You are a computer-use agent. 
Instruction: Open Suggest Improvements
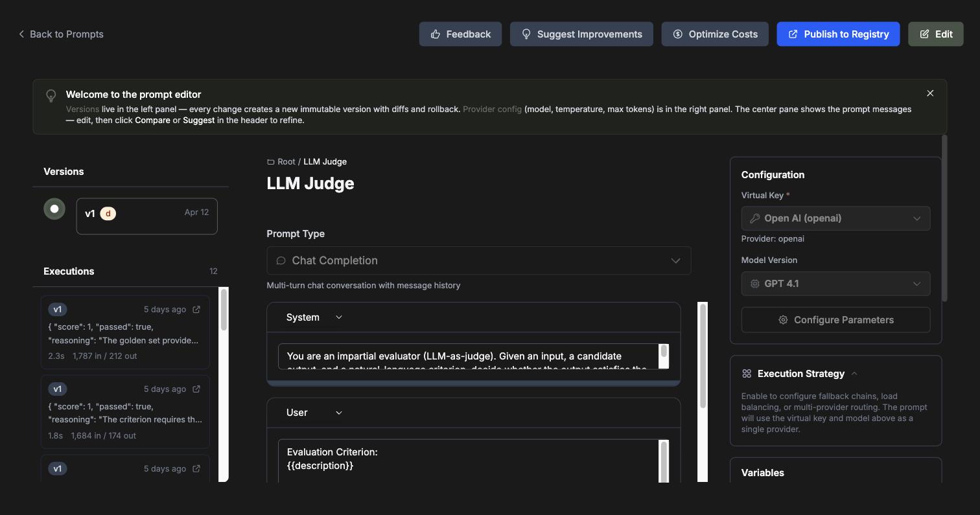tap(581, 34)
